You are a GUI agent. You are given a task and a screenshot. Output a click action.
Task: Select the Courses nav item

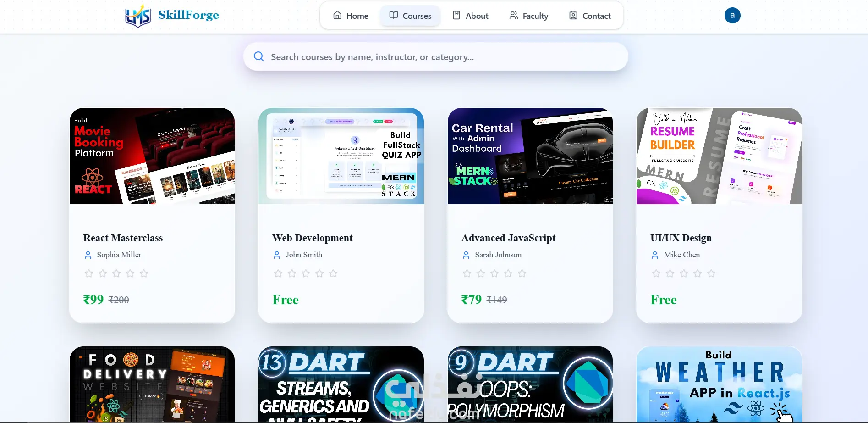pyautogui.click(x=410, y=16)
